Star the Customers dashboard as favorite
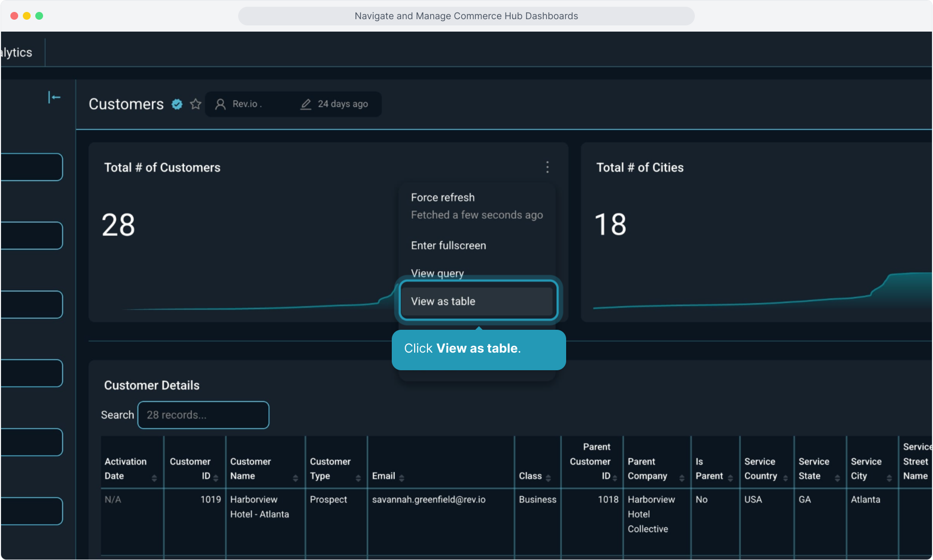The height and width of the screenshot is (560, 933). pos(196,104)
